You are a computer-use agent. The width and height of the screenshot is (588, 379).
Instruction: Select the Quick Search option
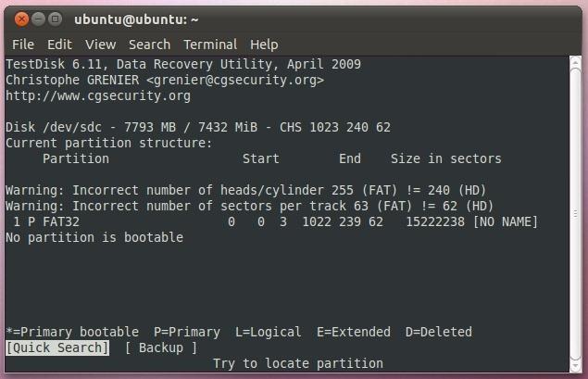coord(57,347)
